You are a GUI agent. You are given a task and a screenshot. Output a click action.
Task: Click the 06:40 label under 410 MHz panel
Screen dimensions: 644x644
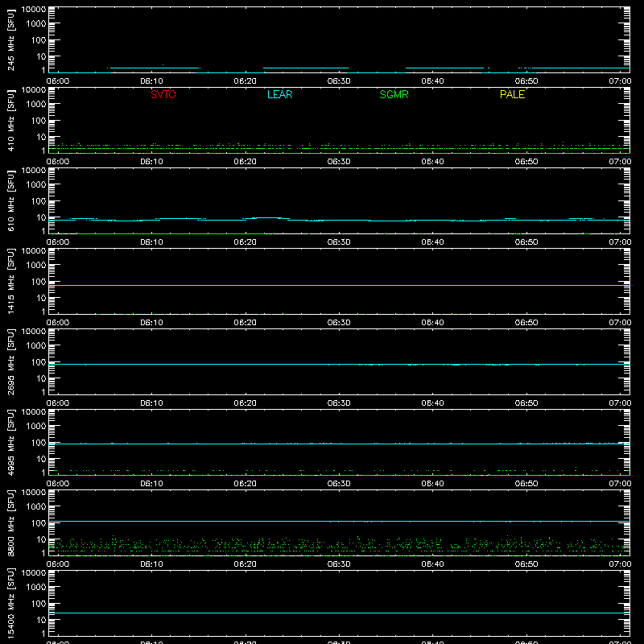[432, 162]
